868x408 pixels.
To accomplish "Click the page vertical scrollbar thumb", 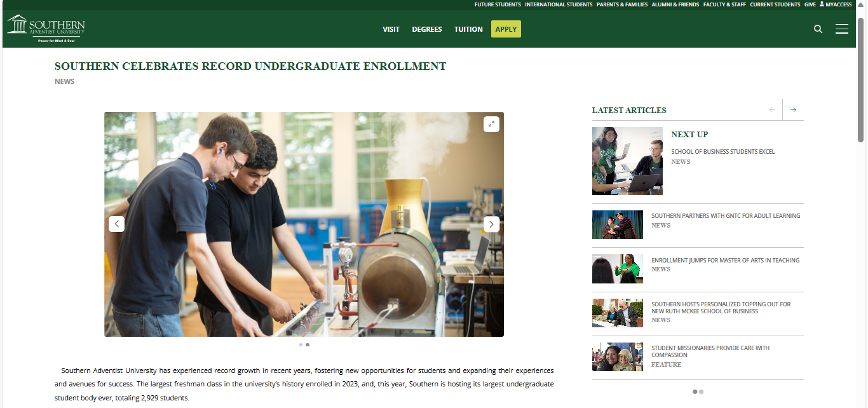I will (861, 79).
